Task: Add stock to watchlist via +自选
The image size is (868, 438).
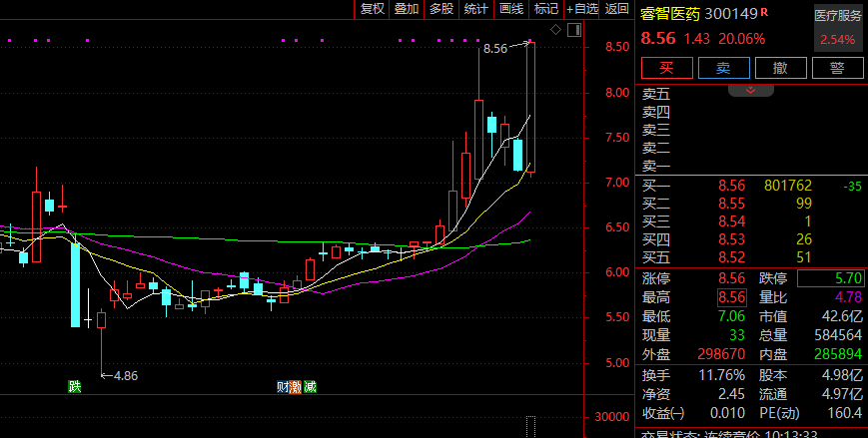Action: pos(582,9)
